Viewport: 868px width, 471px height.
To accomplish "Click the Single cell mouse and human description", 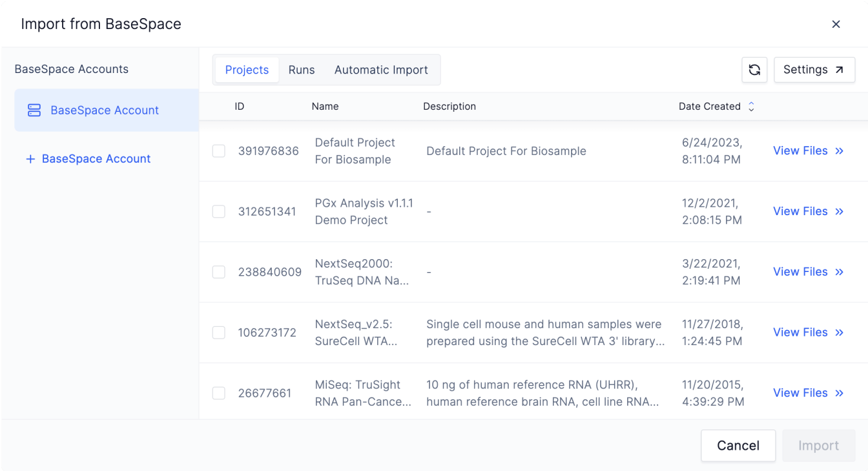I will point(546,333).
